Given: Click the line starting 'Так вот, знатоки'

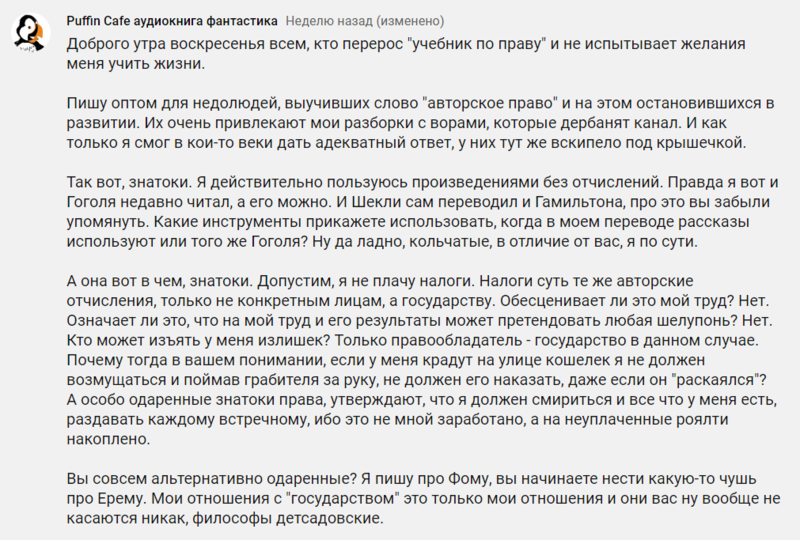Looking at the screenshot, I should click(422, 182).
